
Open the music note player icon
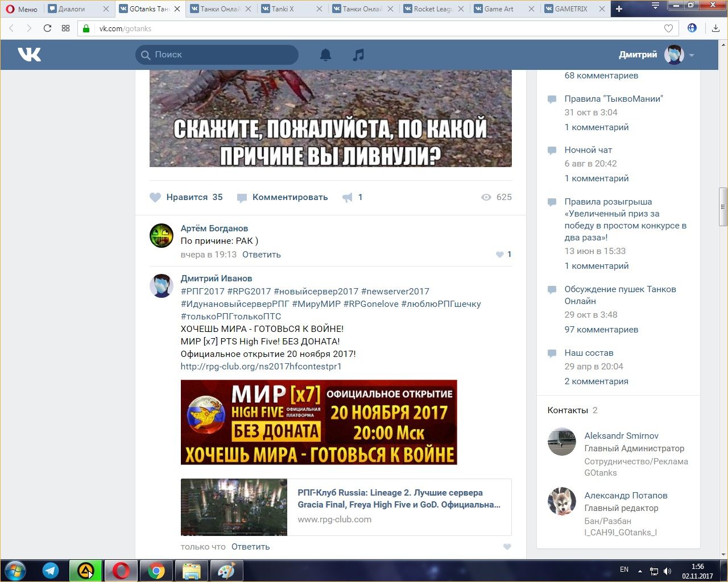tap(358, 55)
